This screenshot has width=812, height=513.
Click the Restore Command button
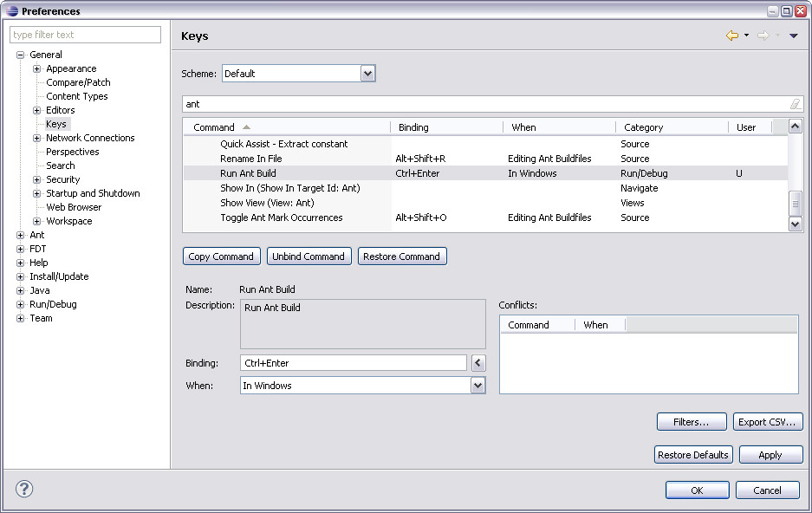point(402,256)
